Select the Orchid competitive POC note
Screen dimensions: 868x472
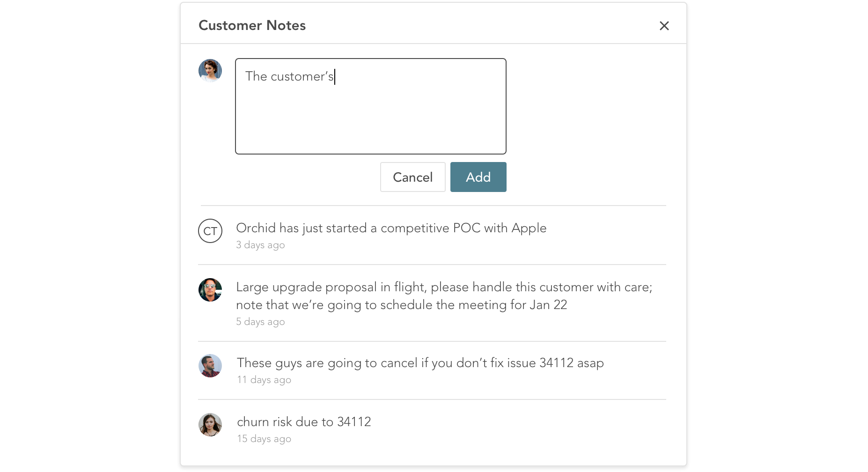[x=391, y=228]
